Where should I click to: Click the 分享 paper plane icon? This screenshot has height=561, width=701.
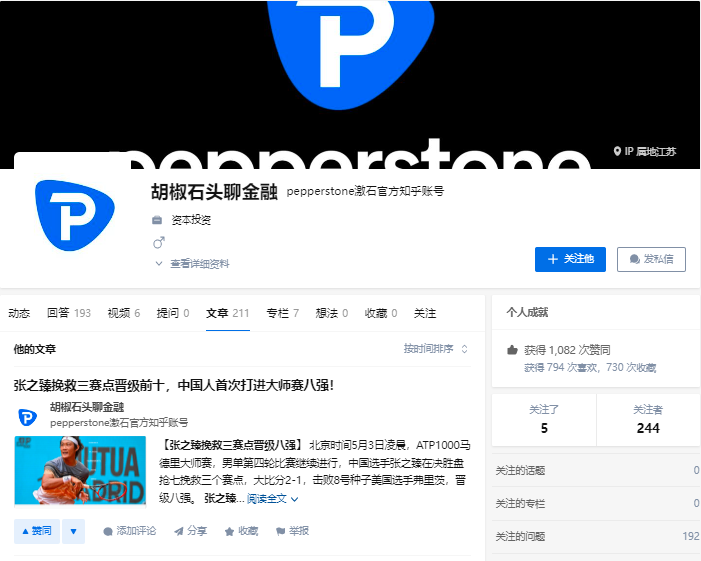179,531
